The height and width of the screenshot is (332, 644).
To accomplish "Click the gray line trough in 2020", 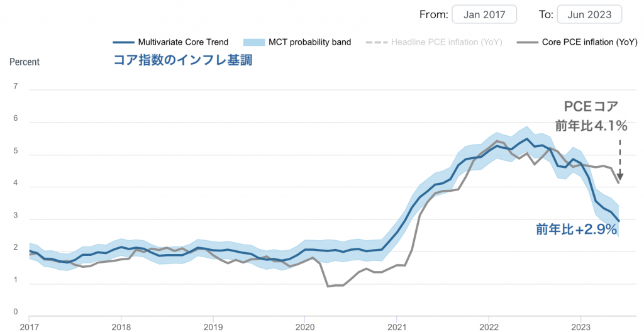I will click(x=328, y=286).
